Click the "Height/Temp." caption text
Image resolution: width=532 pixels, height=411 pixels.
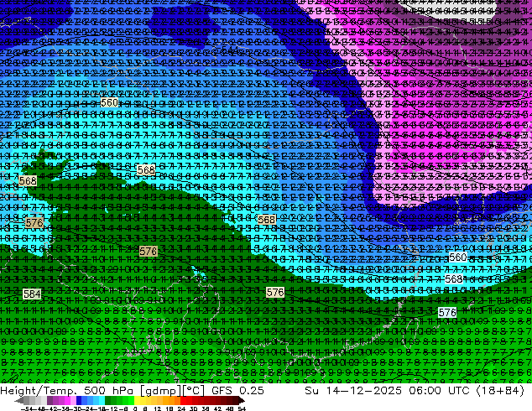[38, 390]
